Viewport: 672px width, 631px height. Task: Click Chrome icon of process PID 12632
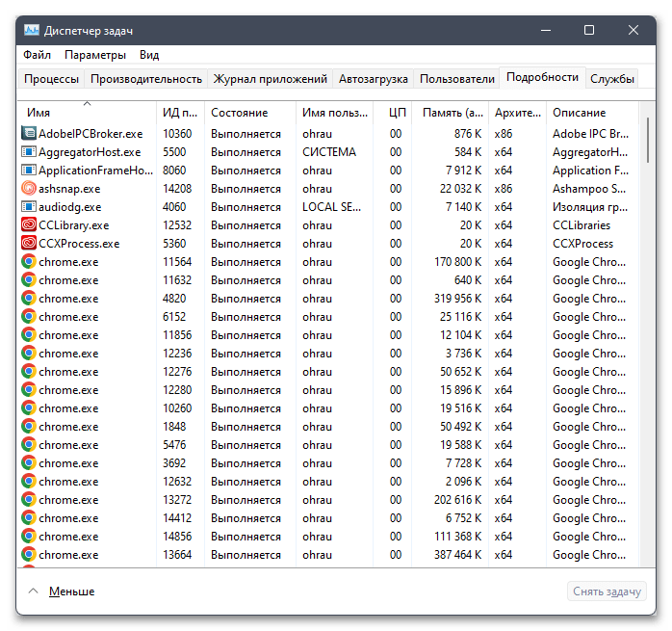(x=29, y=482)
